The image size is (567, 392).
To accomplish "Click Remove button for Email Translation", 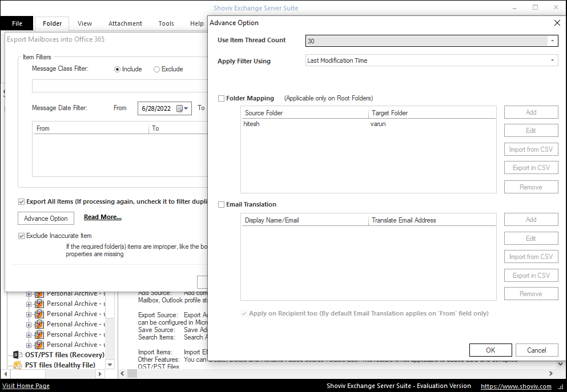I will (x=531, y=294).
